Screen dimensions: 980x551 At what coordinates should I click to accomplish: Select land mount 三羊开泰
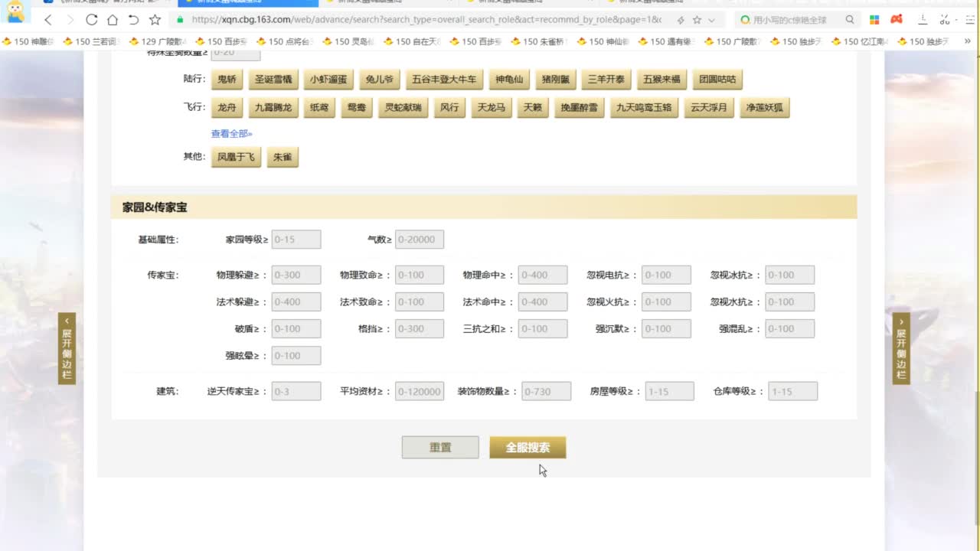point(606,80)
